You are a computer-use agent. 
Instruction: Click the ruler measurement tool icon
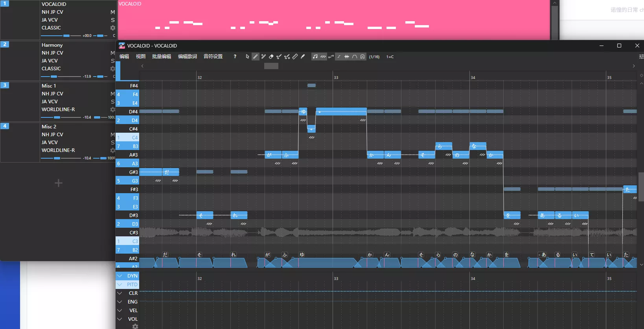295,57
